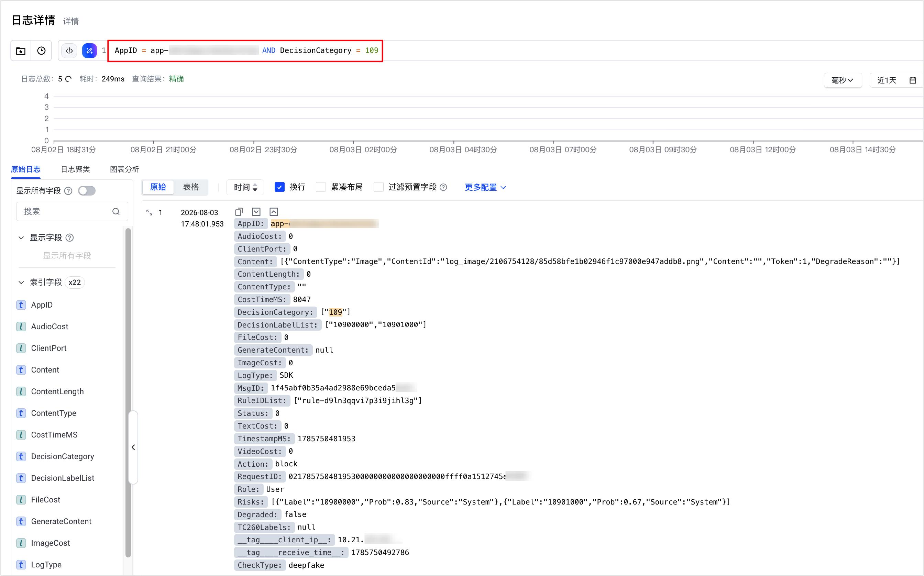Open the AI query assistant icon
924x576 pixels.
[x=89, y=51]
